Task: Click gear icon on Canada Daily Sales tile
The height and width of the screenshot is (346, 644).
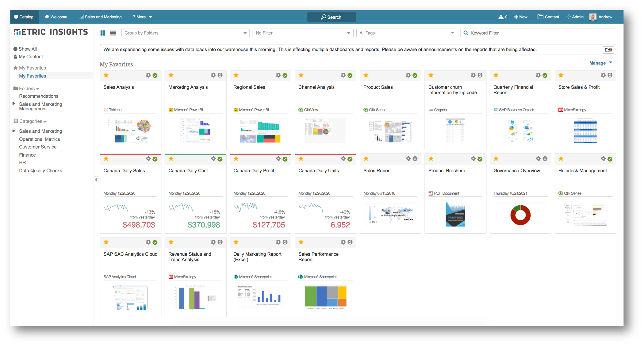Action: [148, 159]
